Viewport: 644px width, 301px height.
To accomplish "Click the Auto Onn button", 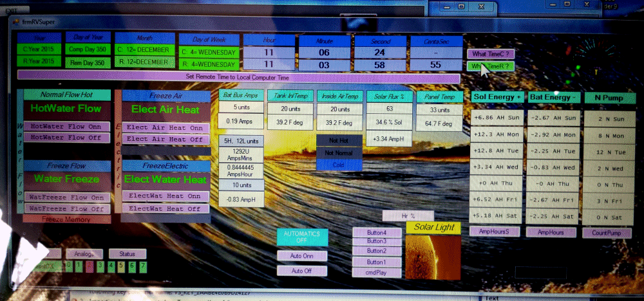I will click(x=302, y=256).
